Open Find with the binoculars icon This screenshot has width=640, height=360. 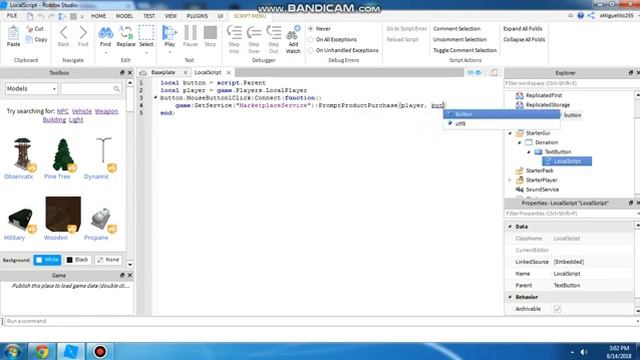click(x=105, y=33)
